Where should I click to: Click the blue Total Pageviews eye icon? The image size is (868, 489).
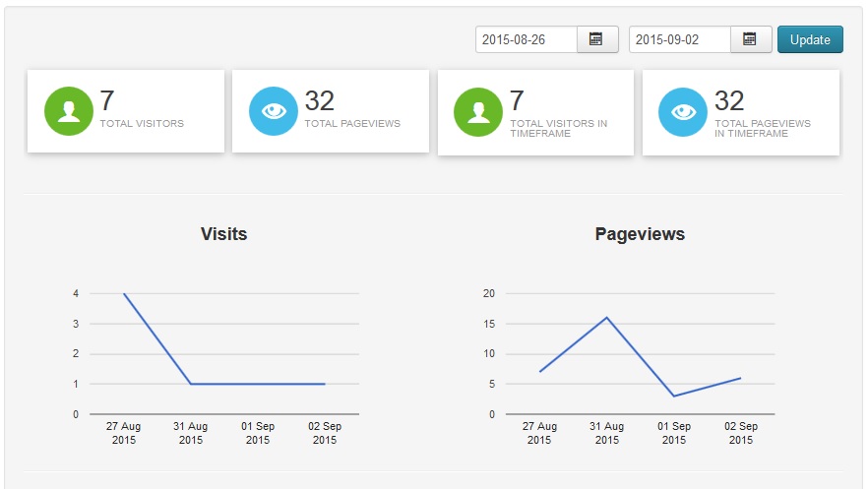[274, 111]
